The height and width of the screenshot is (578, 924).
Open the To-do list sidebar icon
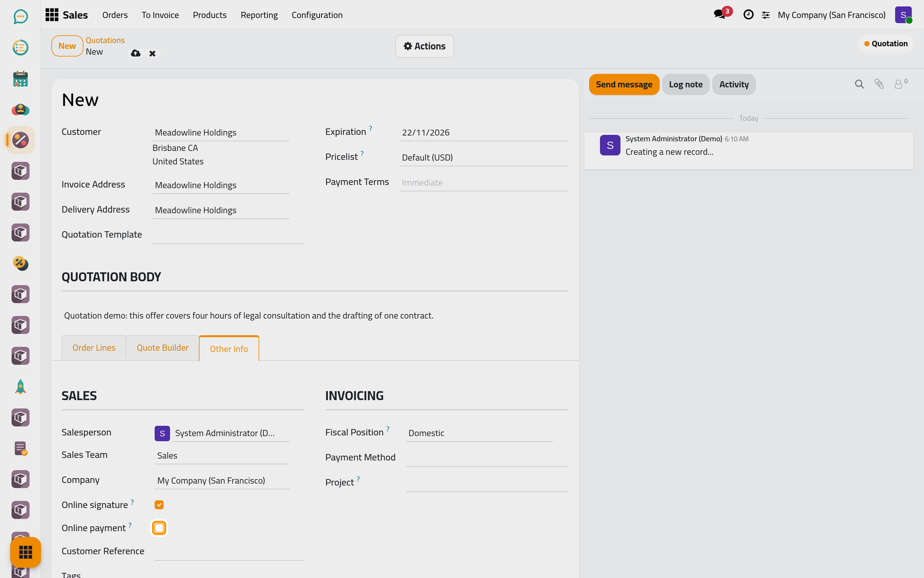20,48
